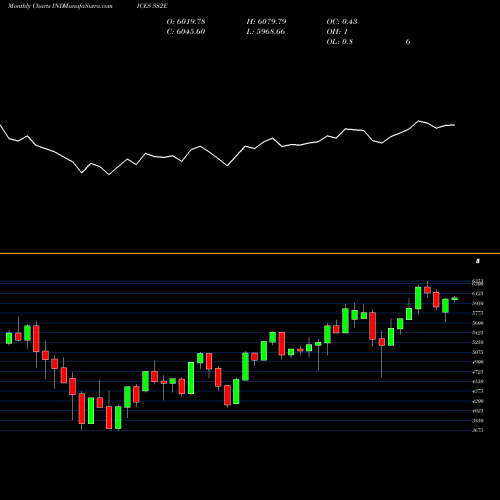
Task: Click the 4375 price axis label
Action: tap(478, 391)
